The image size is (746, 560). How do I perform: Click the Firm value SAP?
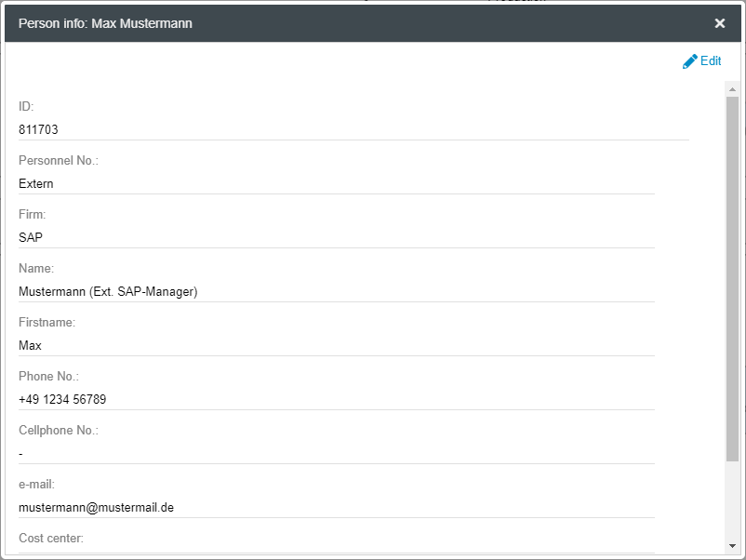click(31, 238)
